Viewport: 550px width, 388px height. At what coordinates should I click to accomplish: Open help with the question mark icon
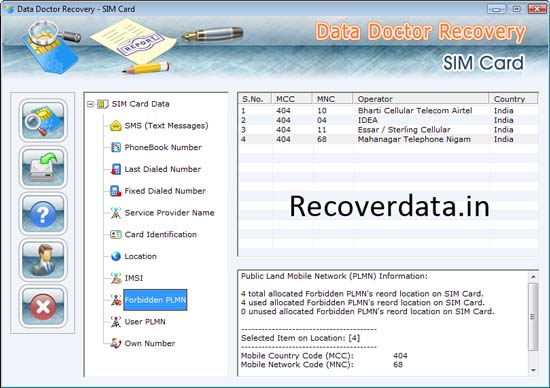point(43,214)
